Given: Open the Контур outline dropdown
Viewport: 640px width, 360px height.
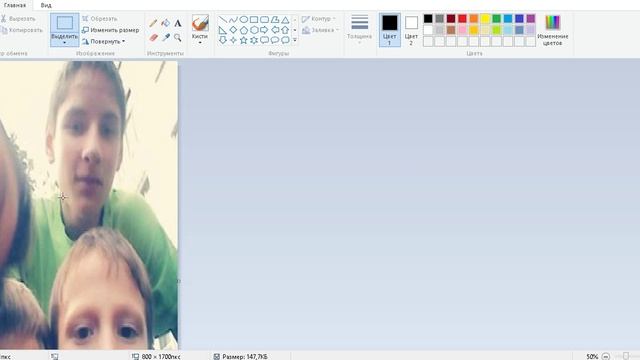Looking at the screenshot, I should tap(318, 19).
